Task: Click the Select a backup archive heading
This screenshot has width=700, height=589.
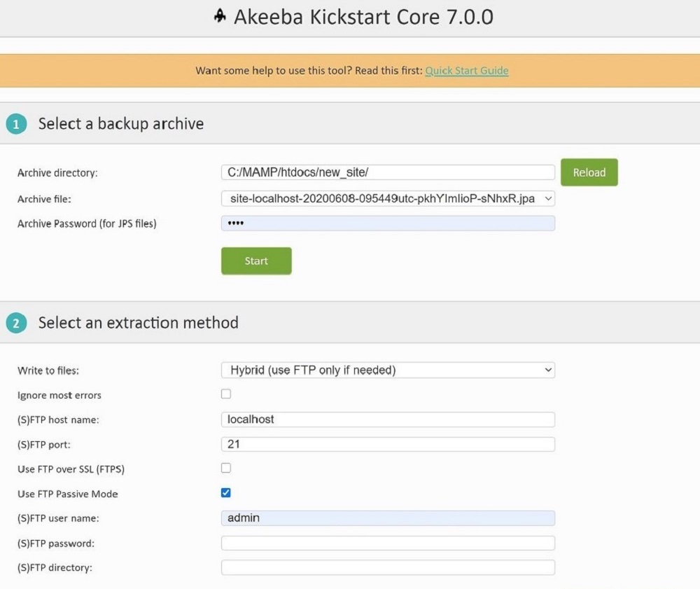Action: pos(121,124)
